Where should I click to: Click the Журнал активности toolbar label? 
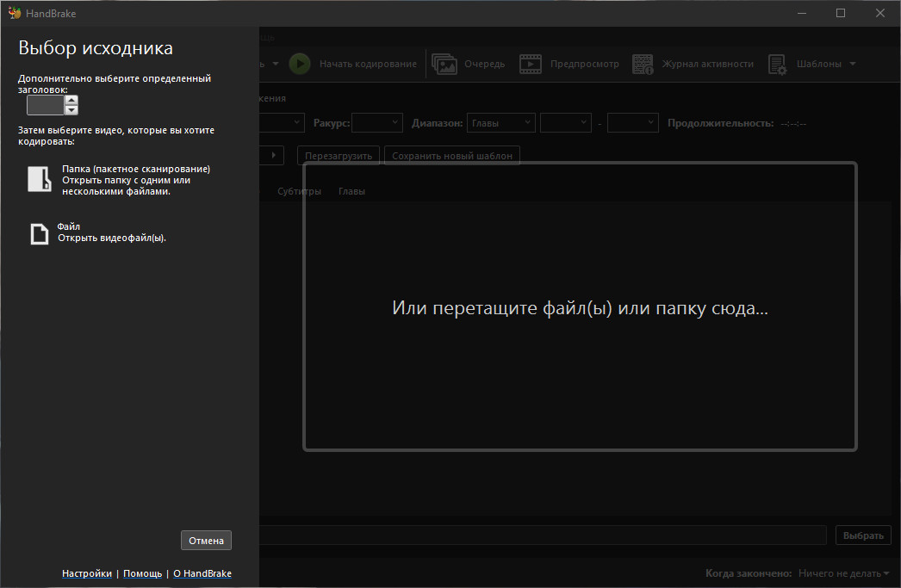(707, 64)
